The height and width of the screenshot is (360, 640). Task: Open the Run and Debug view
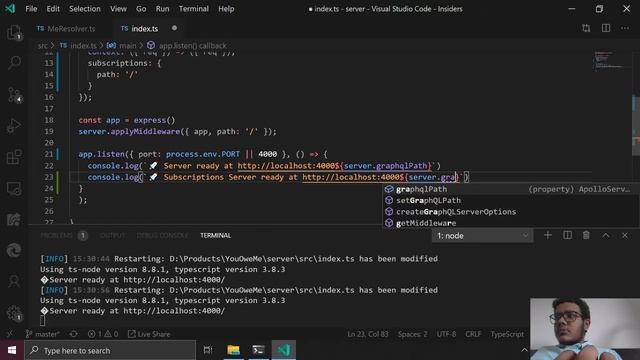tap(15, 126)
